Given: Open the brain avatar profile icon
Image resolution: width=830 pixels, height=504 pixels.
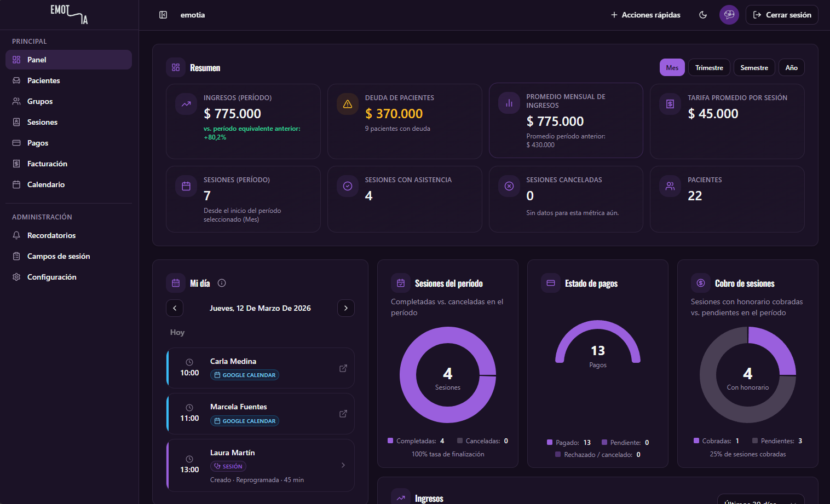Looking at the screenshot, I should (729, 15).
